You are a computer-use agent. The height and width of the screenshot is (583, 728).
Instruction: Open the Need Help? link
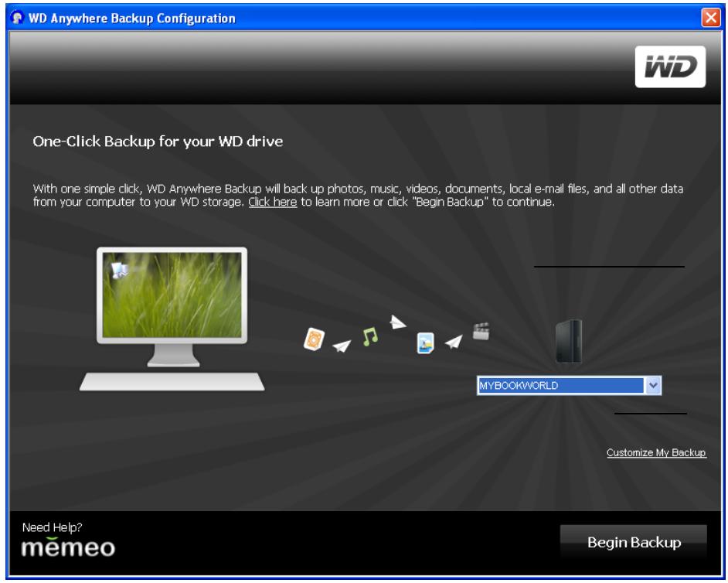52,527
